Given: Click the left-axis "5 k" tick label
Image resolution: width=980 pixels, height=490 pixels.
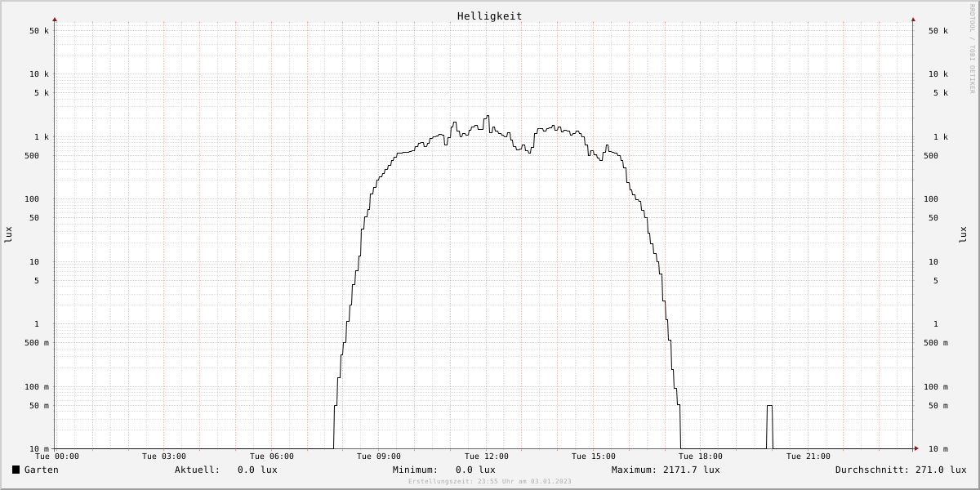Looking at the screenshot, I should [42, 93].
